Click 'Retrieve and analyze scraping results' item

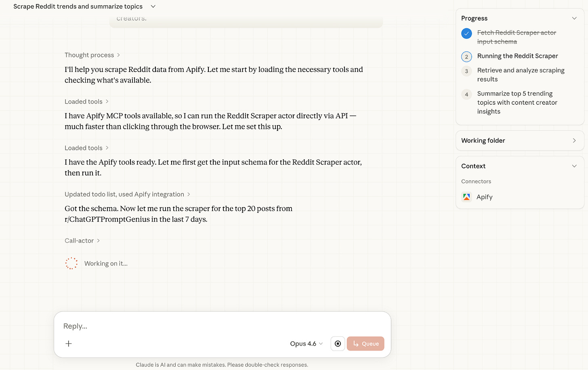click(521, 75)
